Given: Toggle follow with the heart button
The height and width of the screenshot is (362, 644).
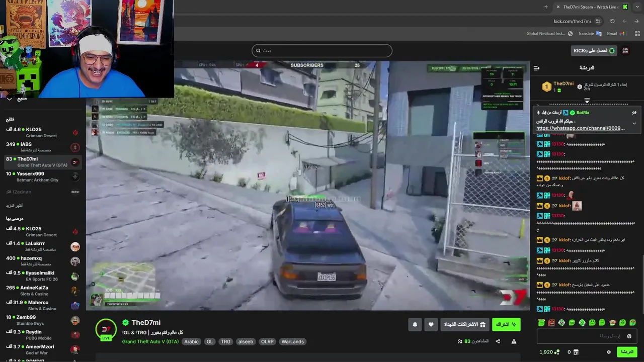Looking at the screenshot, I should tap(431, 325).
